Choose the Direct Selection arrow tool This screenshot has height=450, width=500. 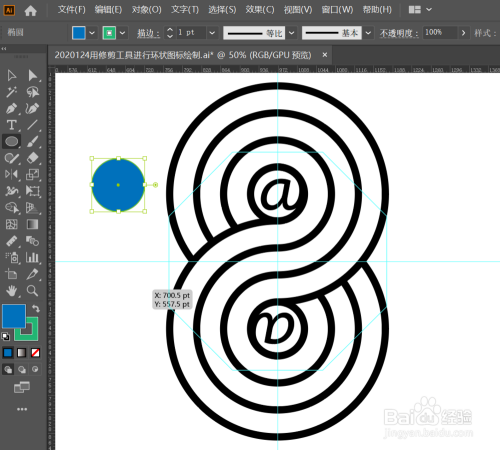[32, 76]
